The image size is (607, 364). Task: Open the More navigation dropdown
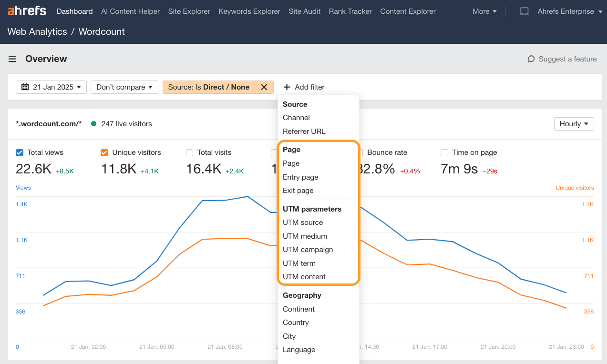484,11
